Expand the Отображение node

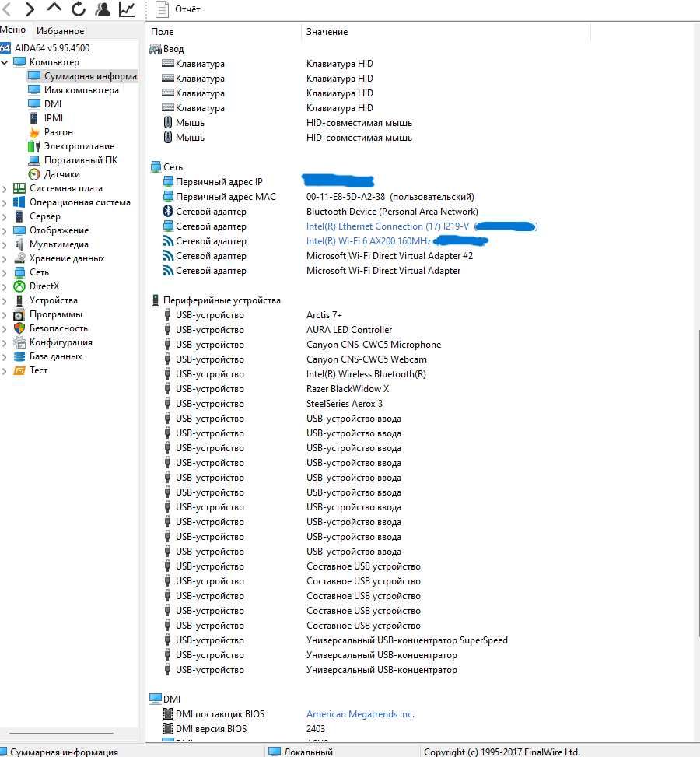(x=5, y=231)
